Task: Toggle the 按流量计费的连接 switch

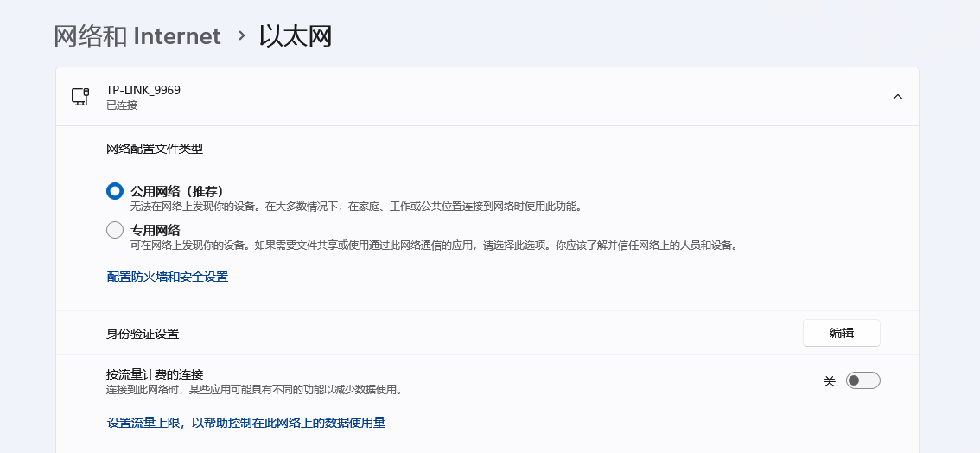Action: tap(862, 381)
